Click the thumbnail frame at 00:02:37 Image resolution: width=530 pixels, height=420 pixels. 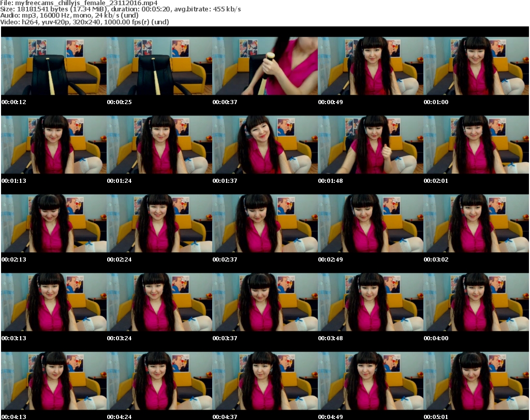point(265,224)
